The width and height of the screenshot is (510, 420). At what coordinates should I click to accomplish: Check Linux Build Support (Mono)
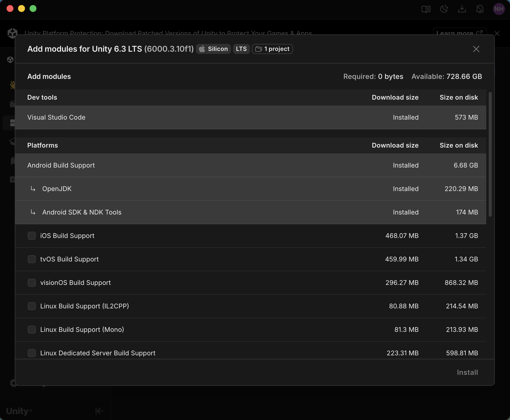[32, 330]
